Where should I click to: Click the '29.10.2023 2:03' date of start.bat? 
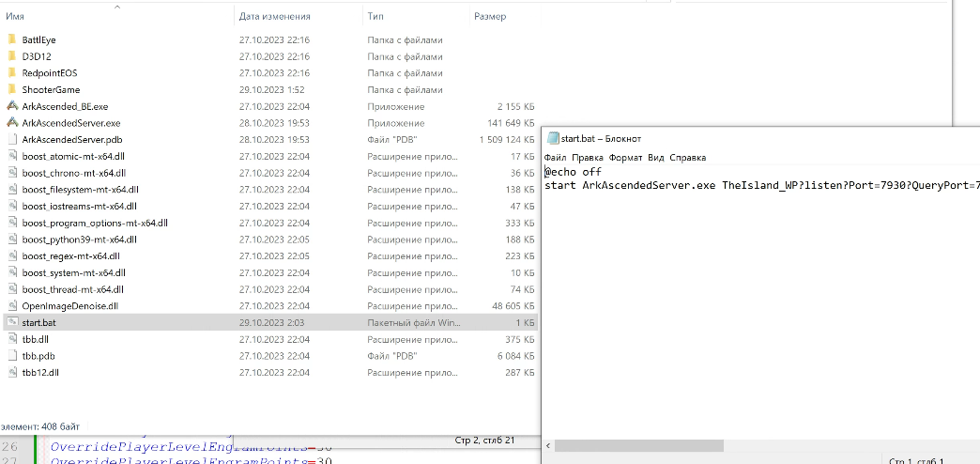[272, 323]
